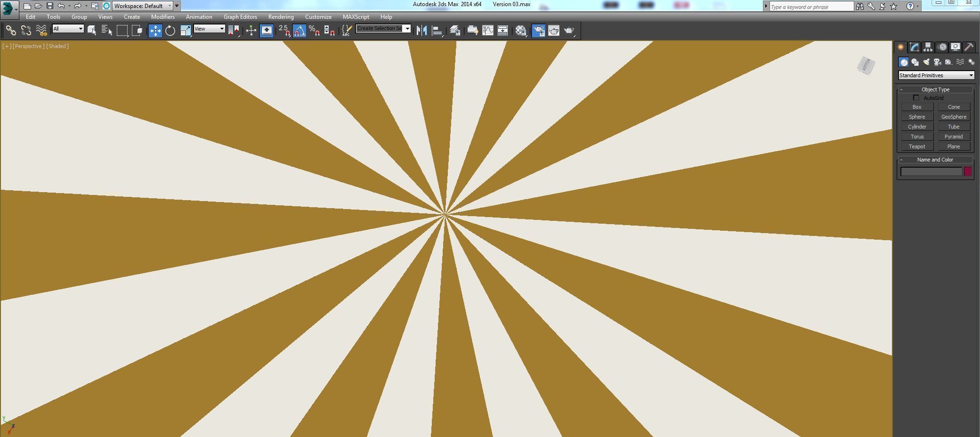
Task: Open the Material Editor icon
Action: (521, 31)
